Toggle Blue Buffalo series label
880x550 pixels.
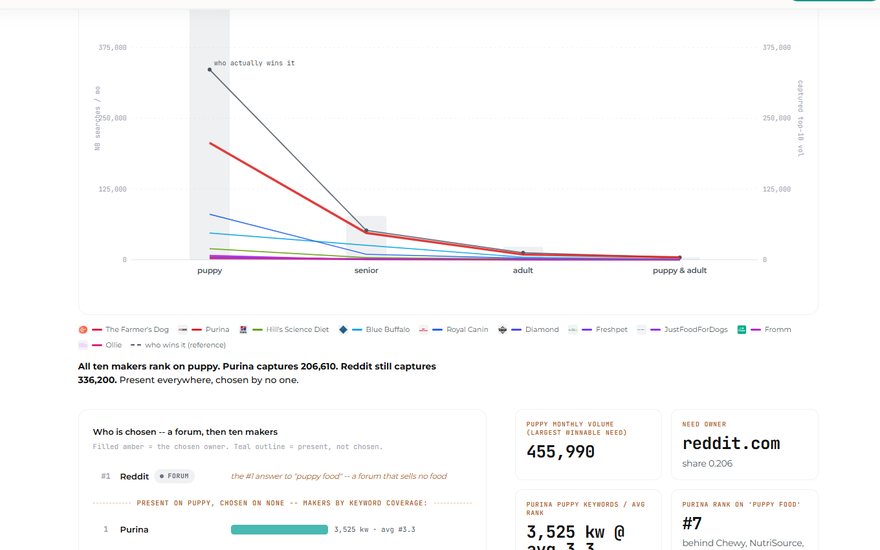click(x=388, y=329)
